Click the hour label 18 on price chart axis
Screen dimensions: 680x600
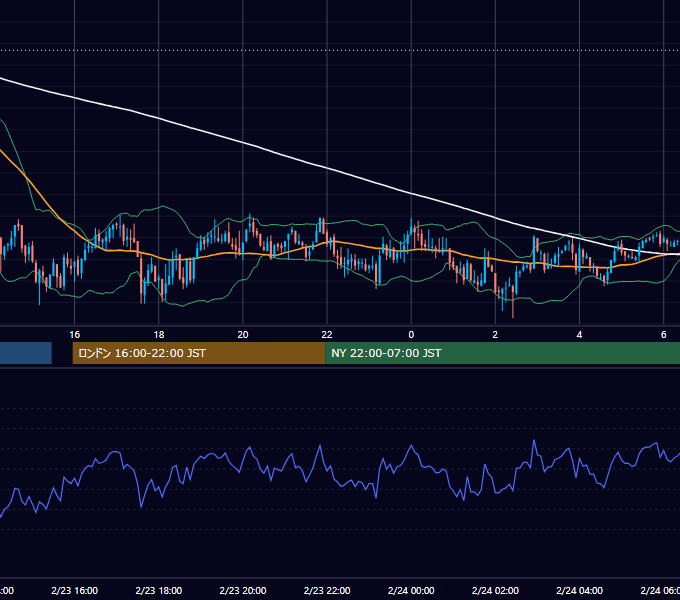pyautogui.click(x=159, y=335)
